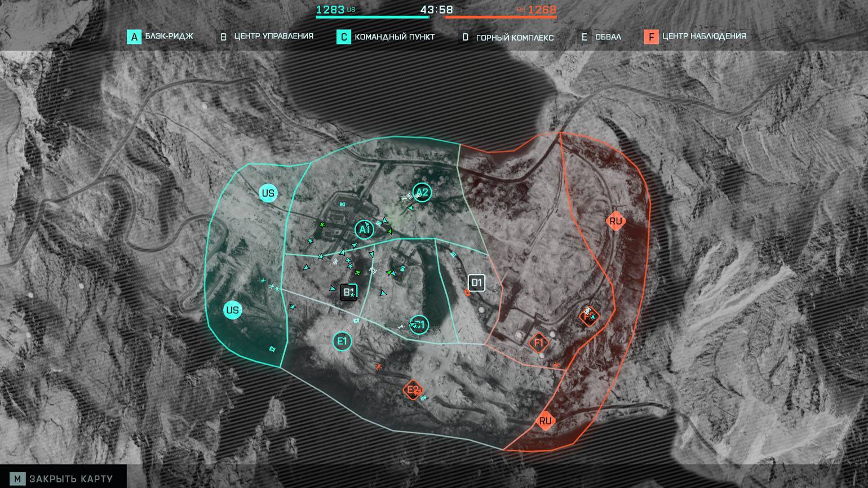Click the B1 objective marker
The width and height of the screenshot is (868, 488).
point(349,291)
